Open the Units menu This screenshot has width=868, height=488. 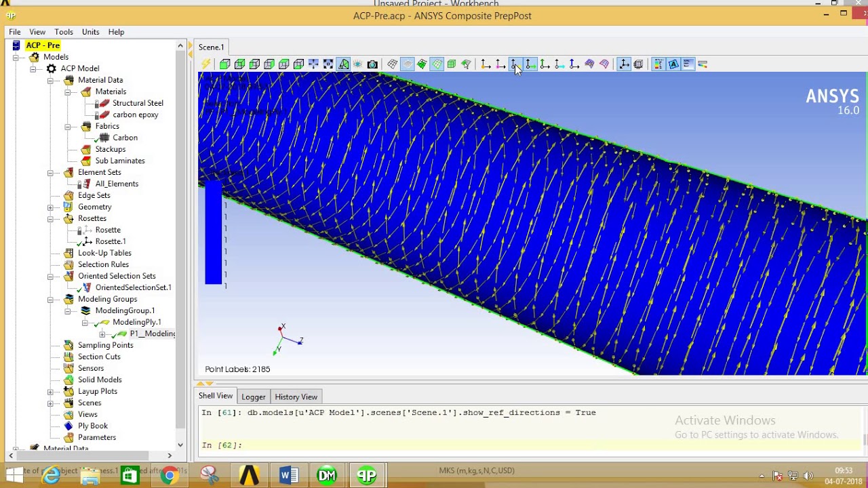90,32
